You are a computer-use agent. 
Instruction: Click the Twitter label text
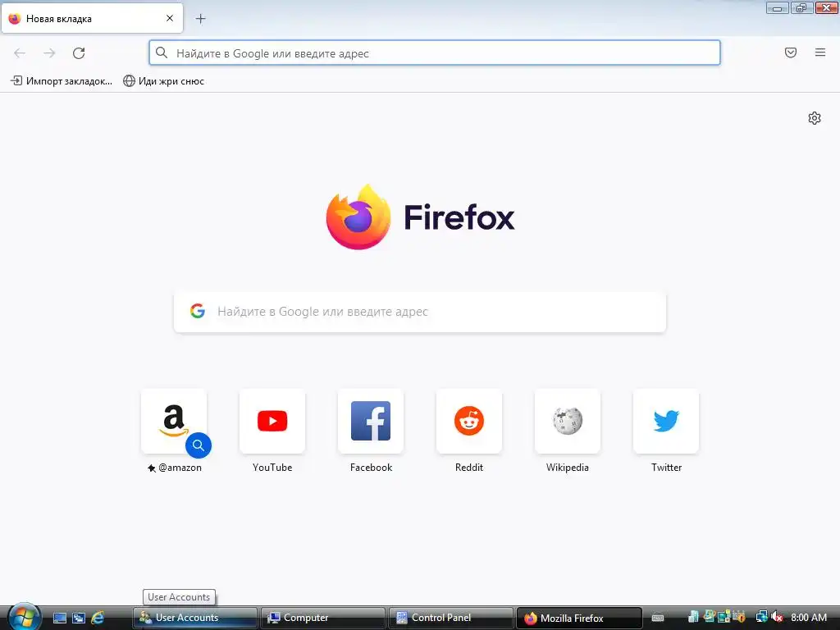point(666,467)
